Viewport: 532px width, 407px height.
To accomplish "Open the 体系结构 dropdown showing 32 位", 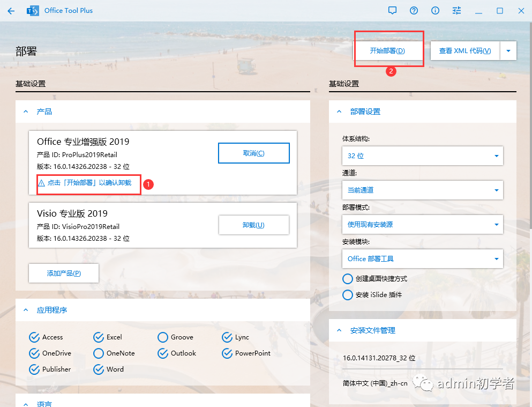I will (423, 156).
